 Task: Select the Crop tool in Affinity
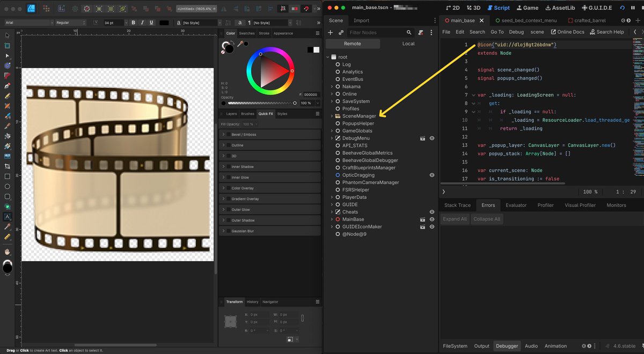[7, 166]
